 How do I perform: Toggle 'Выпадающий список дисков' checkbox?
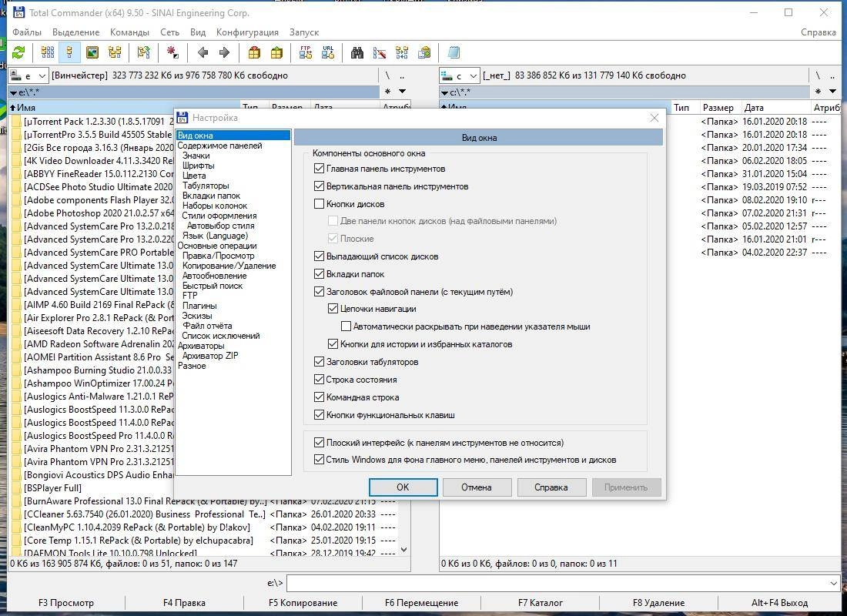pos(319,256)
